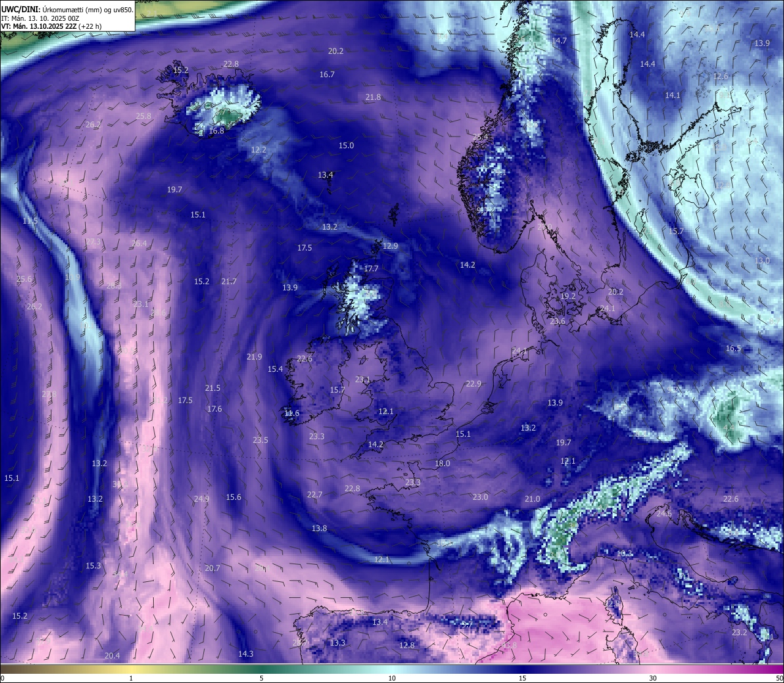
Task: Click the 5 label on the colour scale
Action: coord(262,678)
